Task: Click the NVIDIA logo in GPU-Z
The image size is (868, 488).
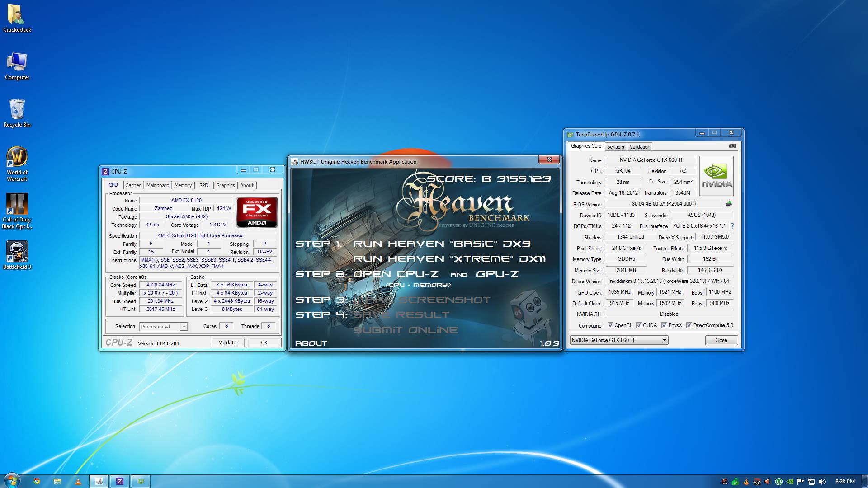Action: (x=717, y=176)
